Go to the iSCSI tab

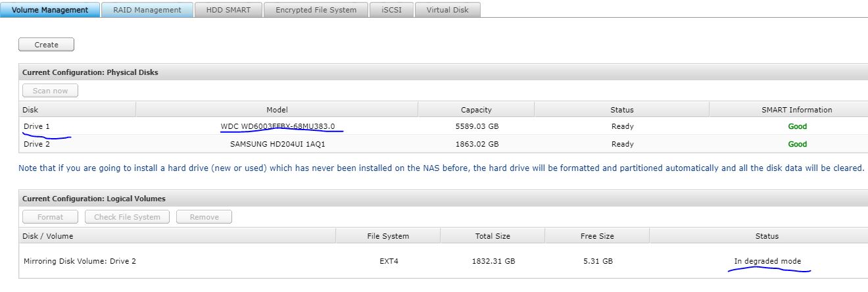[391, 10]
